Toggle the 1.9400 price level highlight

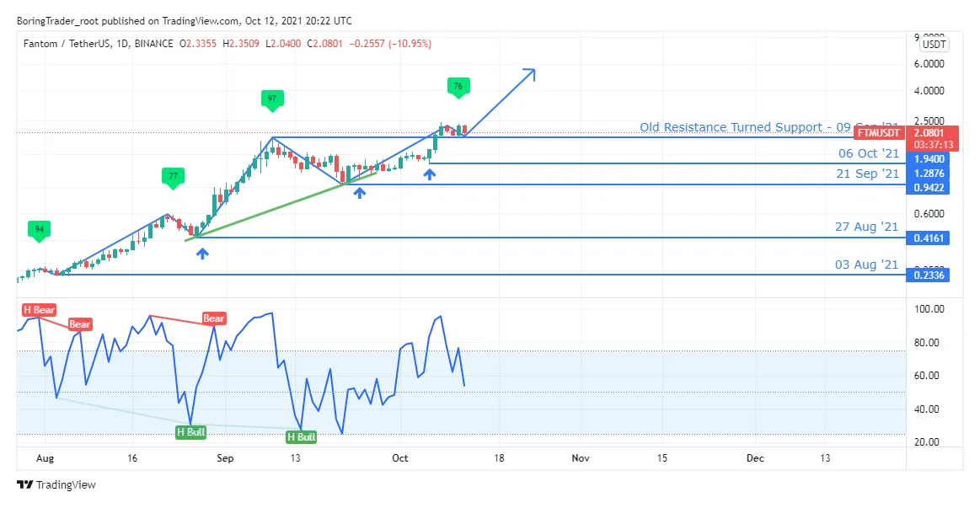[928, 158]
